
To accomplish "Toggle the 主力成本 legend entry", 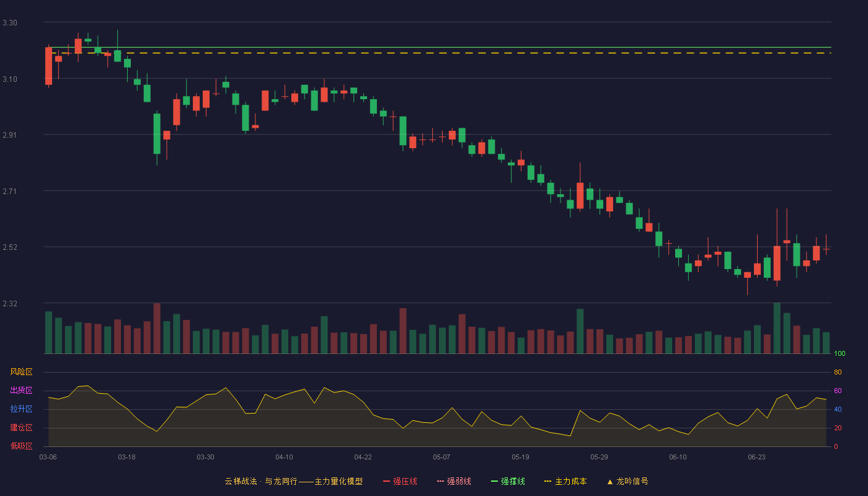I will pos(565,481).
